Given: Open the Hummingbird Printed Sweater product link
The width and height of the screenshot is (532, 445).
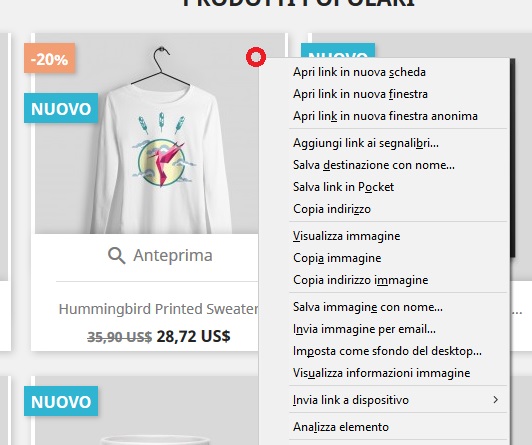Looking at the screenshot, I should click(x=158, y=309).
